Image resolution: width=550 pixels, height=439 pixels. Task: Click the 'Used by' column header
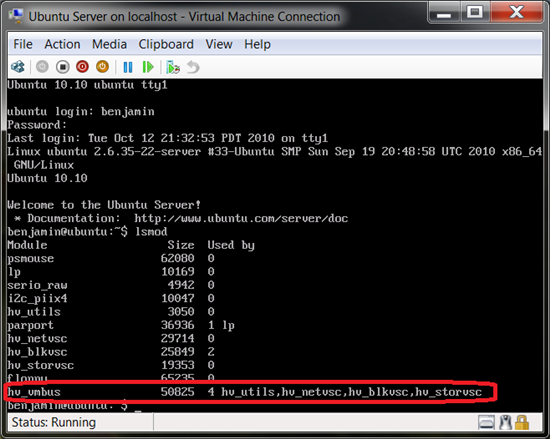(x=231, y=245)
